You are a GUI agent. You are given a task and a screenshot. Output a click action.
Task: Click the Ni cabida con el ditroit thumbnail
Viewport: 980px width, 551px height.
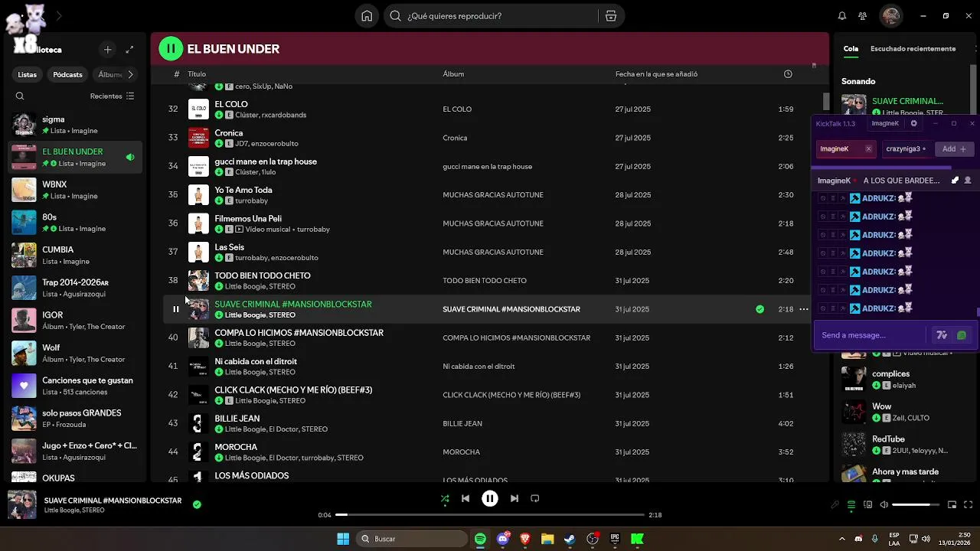(x=198, y=367)
